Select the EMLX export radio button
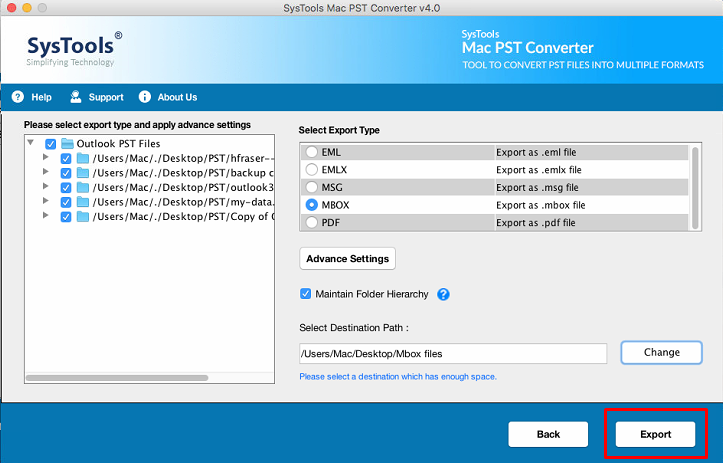Viewport: 723px width, 463px height. 312,169
